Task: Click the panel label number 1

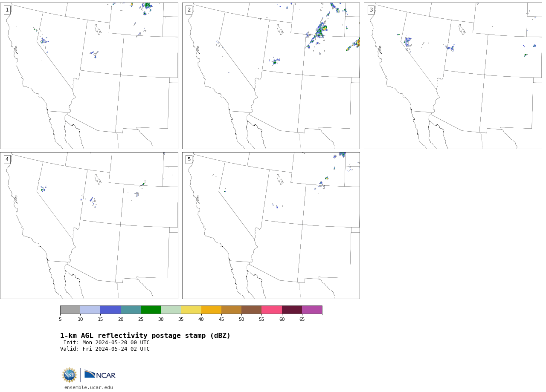Action: pos(7,10)
